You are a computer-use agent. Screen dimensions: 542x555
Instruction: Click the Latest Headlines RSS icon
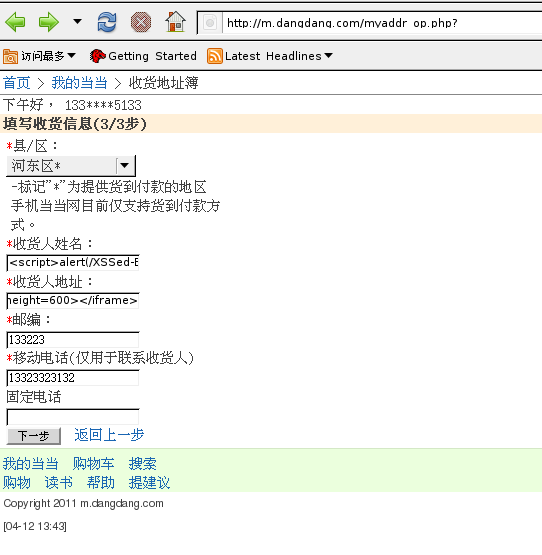pos(215,56)
